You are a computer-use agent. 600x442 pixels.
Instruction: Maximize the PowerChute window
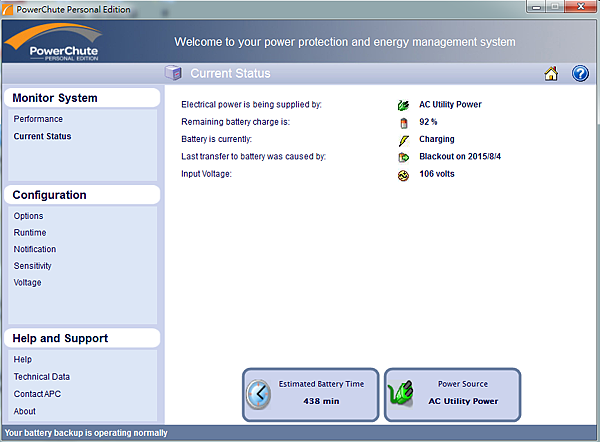[555, 7]
